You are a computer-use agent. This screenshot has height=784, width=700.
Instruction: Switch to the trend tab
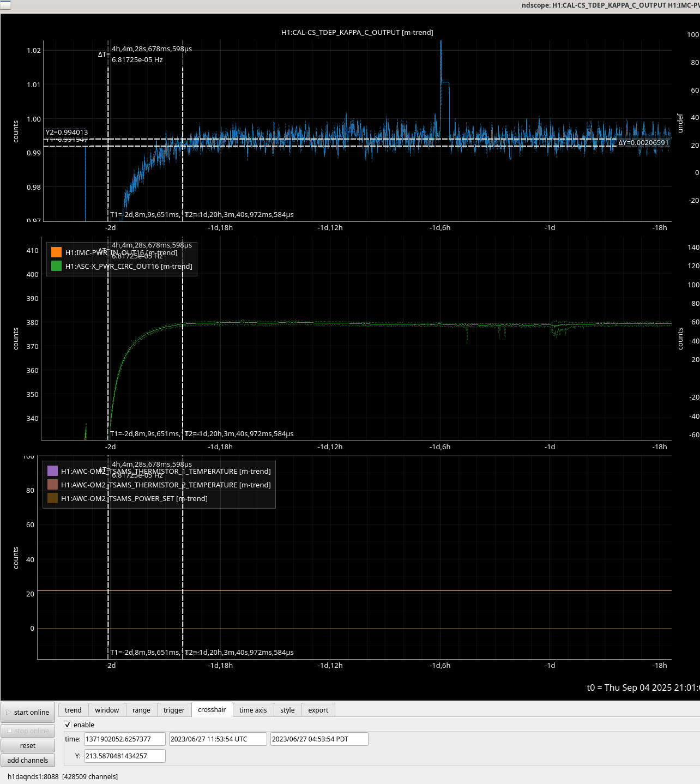tap(73, 710)
